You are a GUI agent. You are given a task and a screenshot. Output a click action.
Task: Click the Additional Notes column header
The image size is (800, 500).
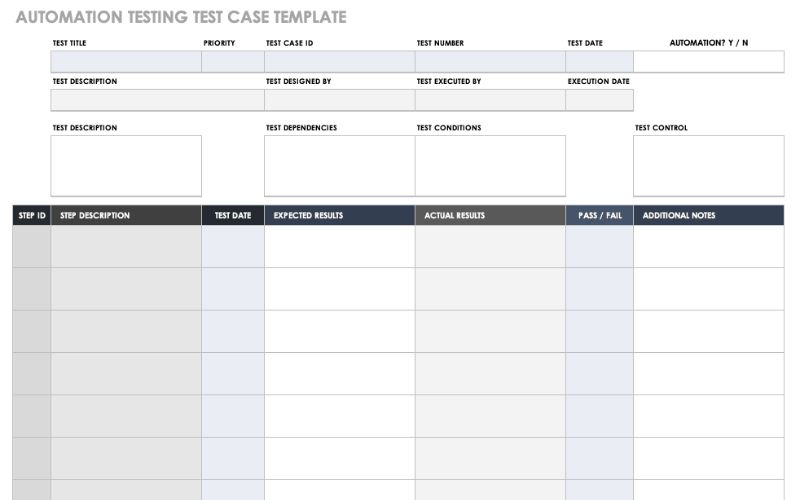pyautogui.click(x=708, y=216)
